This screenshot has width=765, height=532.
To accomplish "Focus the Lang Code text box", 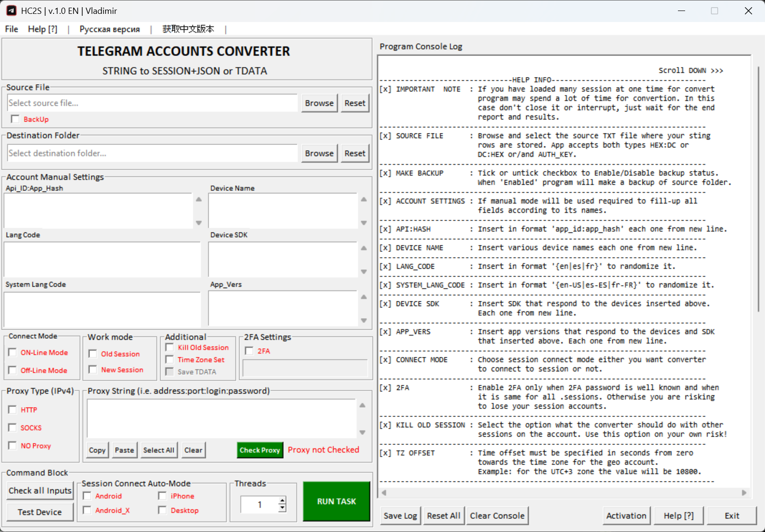I will (102, 259).
